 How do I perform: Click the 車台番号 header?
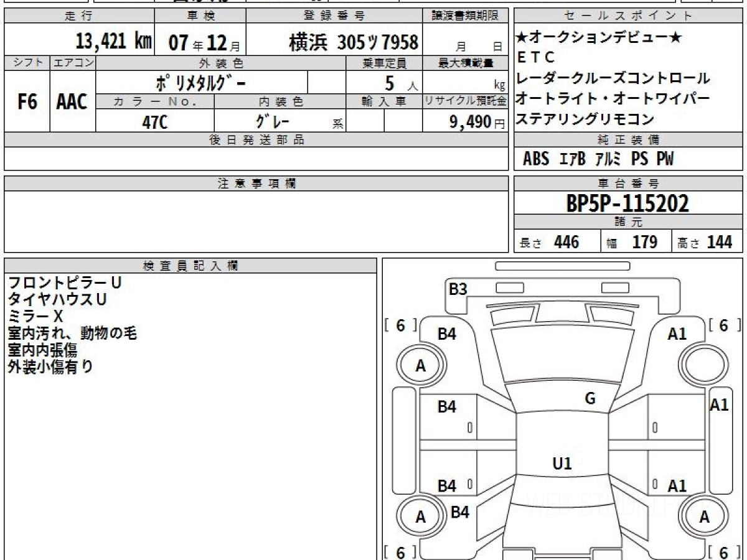[629, 184]
